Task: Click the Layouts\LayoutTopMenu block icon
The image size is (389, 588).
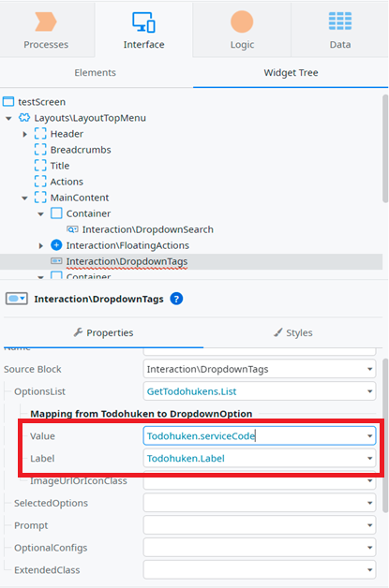Action: pyautogui.click(x=24, y=118)
